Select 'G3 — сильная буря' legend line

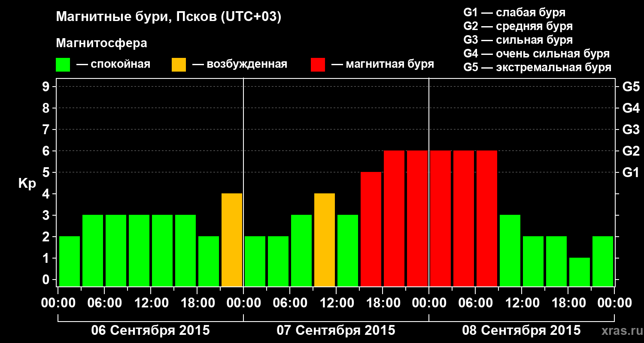pyautogui.click(x=518, y=40)
